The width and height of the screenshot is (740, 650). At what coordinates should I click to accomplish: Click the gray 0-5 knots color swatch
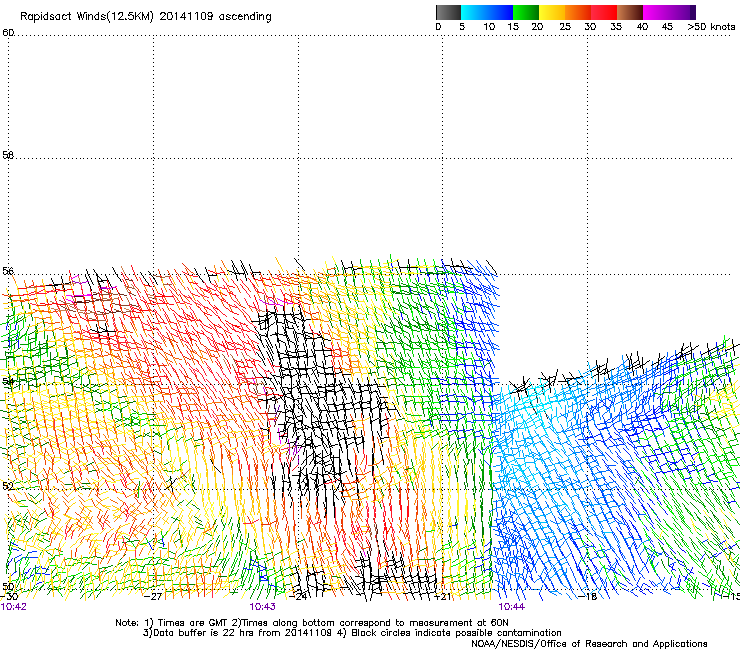click(448, 12)
